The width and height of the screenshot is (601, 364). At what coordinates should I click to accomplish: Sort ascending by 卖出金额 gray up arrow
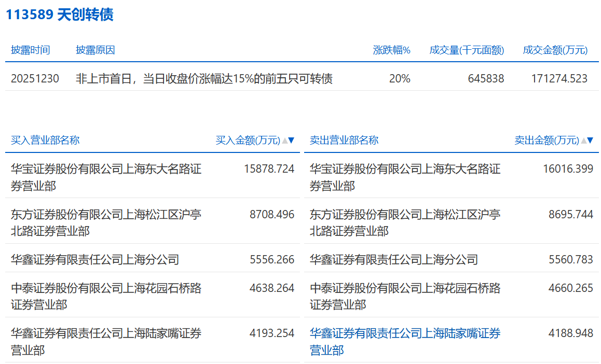[x=584, y=141]
